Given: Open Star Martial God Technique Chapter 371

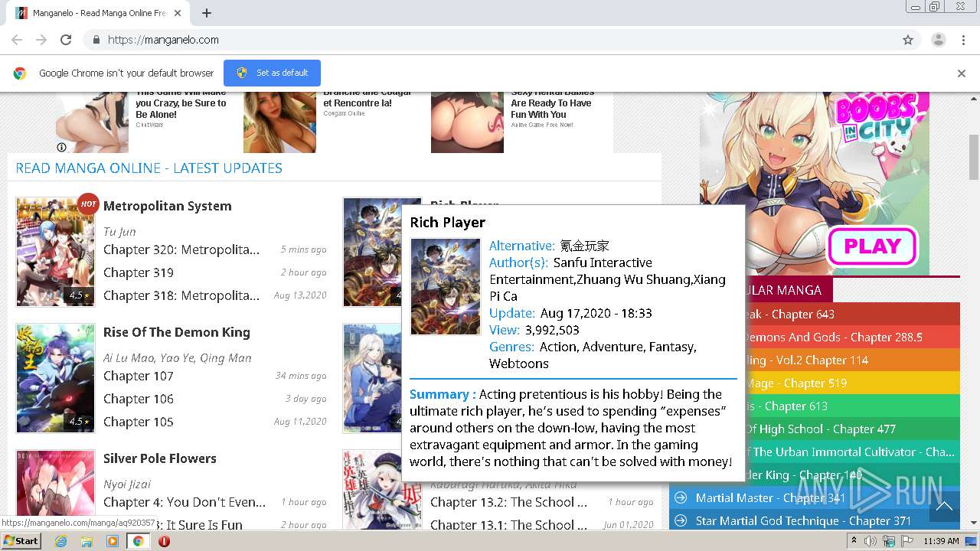Looking at the screenshot, I should pos(803,521).
